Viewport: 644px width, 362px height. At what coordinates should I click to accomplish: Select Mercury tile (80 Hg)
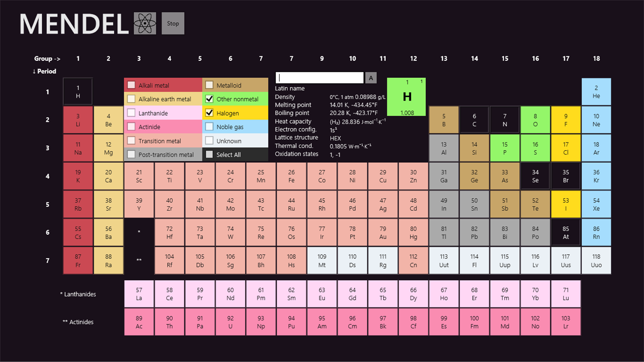tap(413, 232)
